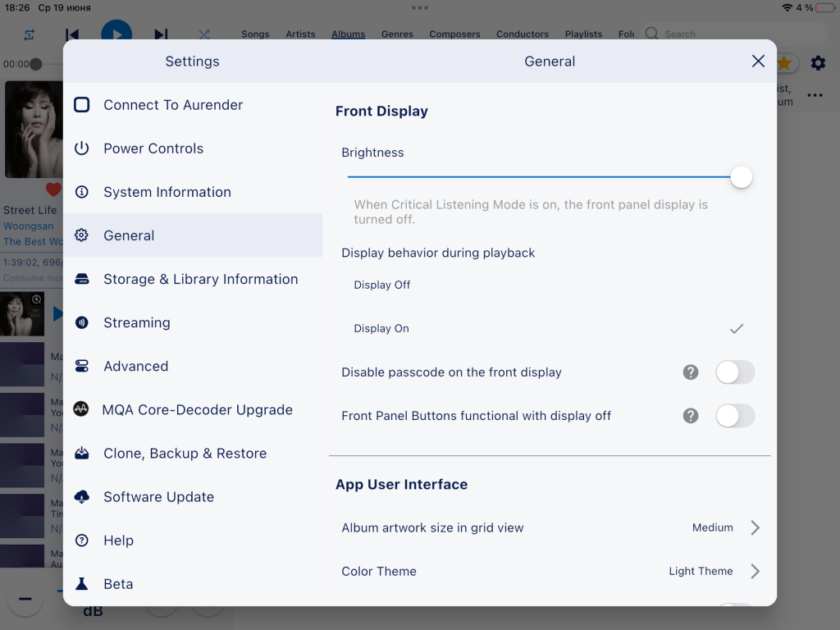Viewport: 840px width, 630px height.
Task: Open Streaming settings
Action: [x=193, y=322]
